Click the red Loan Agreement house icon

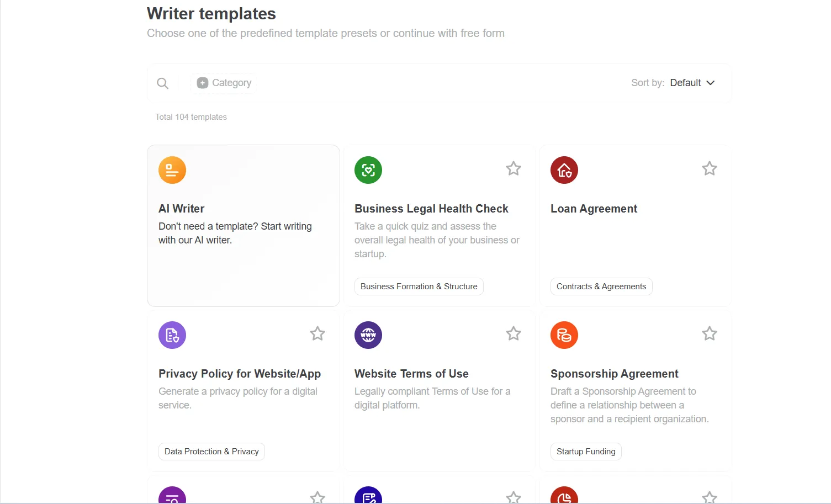pos(564,170)
